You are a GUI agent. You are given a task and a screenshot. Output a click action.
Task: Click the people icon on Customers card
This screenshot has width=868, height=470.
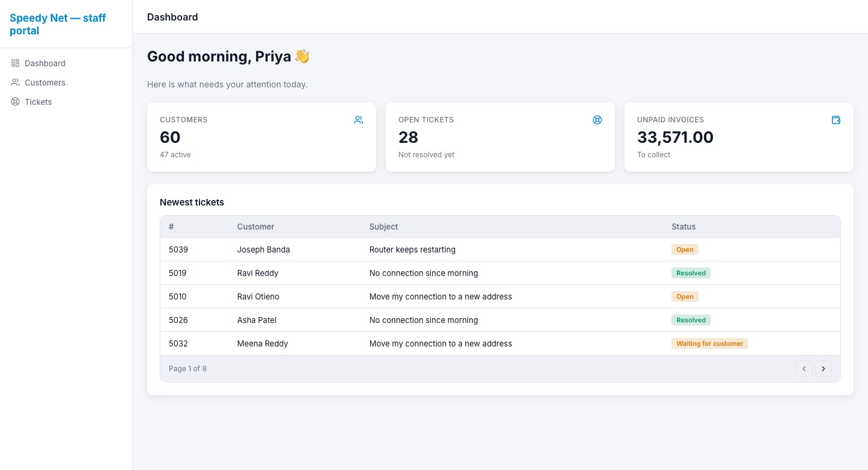point(359,120)
